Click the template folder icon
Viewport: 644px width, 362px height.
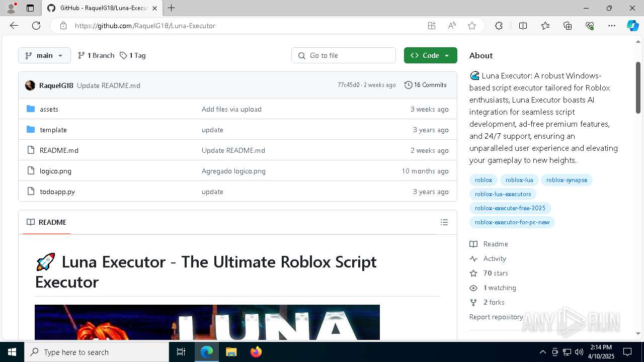coord(31,130)
